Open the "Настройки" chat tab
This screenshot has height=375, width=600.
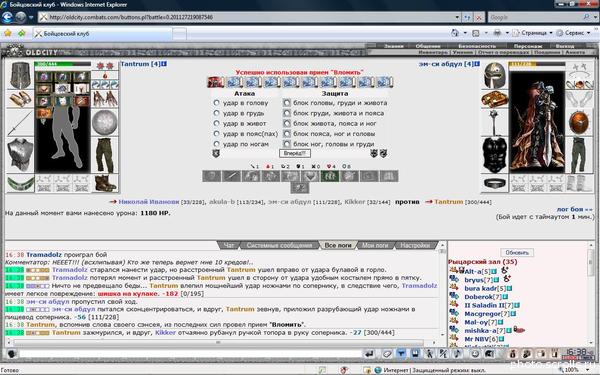[415, 245]
